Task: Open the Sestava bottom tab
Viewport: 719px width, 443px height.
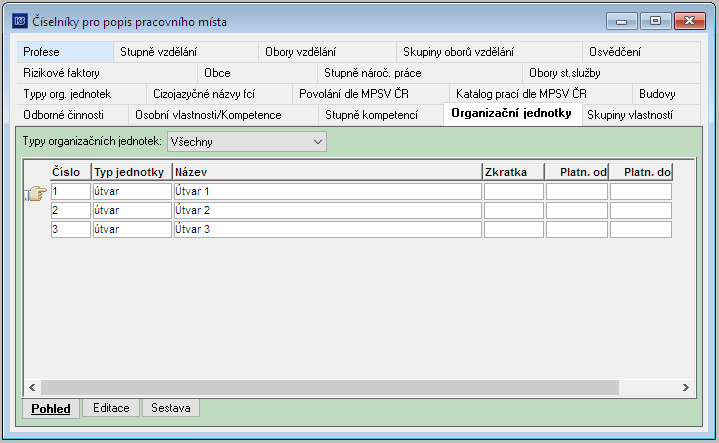Action: (x=171, y=408)
